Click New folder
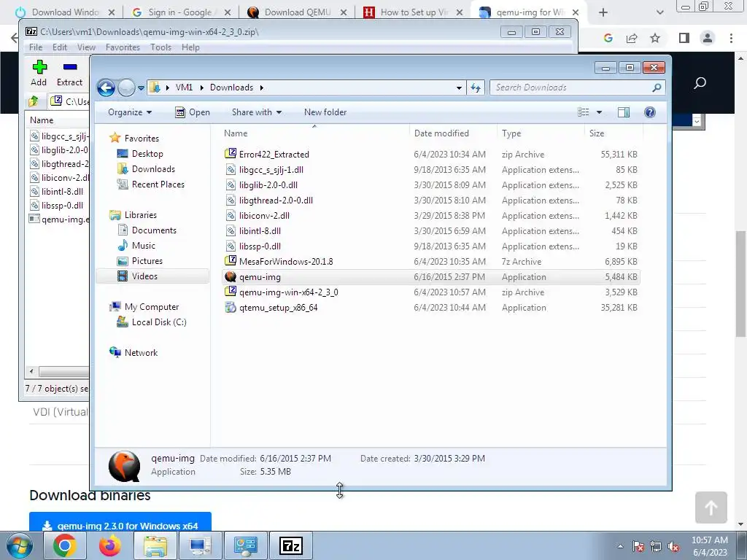The image size is (747, 560). 325,112
